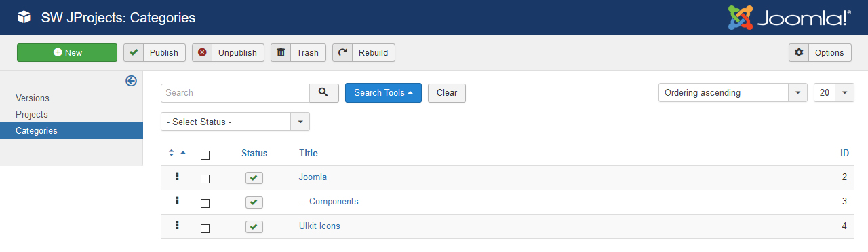Open the Components category link
Screen dimensions: 868x252
pyautogui.click(x=334, y=202)
